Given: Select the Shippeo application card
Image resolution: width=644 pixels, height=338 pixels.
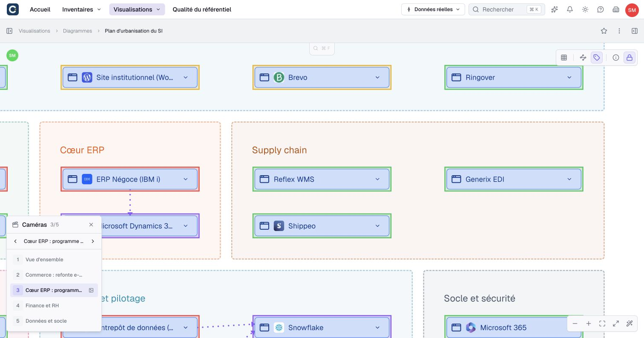Looking at the screenshot, I should point(322,226).
